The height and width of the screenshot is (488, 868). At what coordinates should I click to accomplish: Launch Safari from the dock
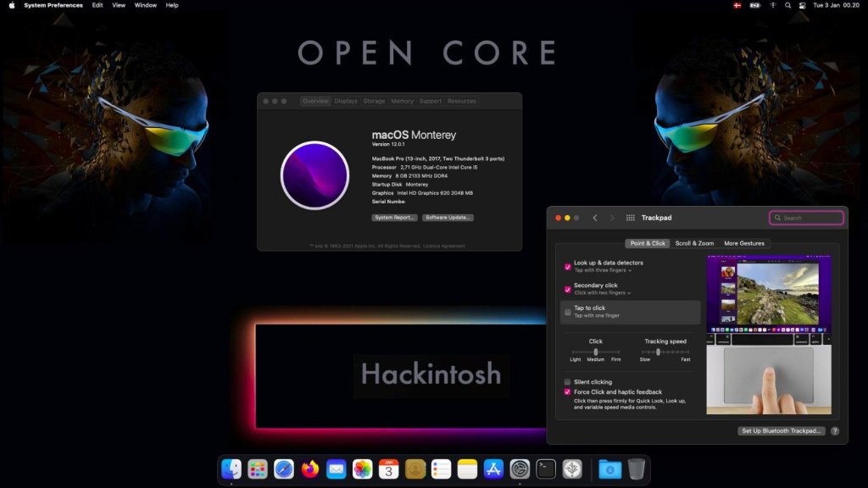284,469
